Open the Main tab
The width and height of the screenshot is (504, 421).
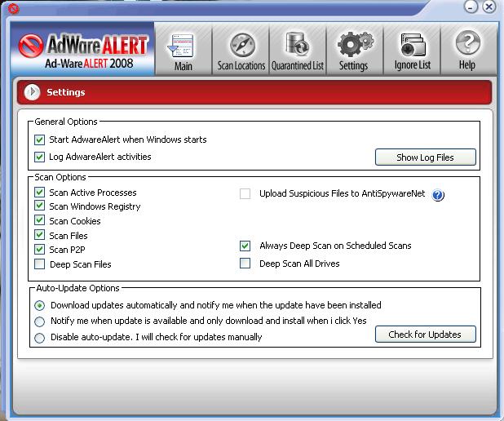click(183, 50)
